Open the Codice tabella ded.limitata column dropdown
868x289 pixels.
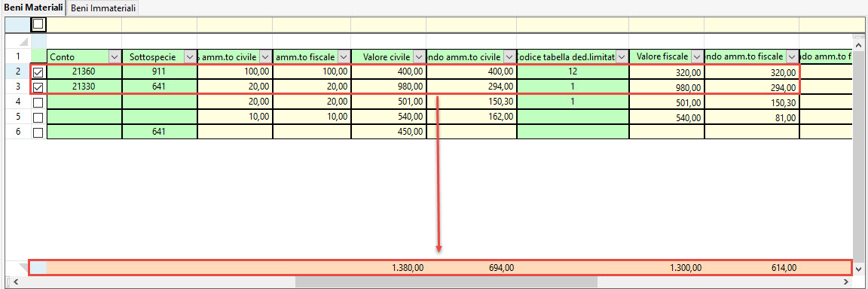(x=622, y=56)
